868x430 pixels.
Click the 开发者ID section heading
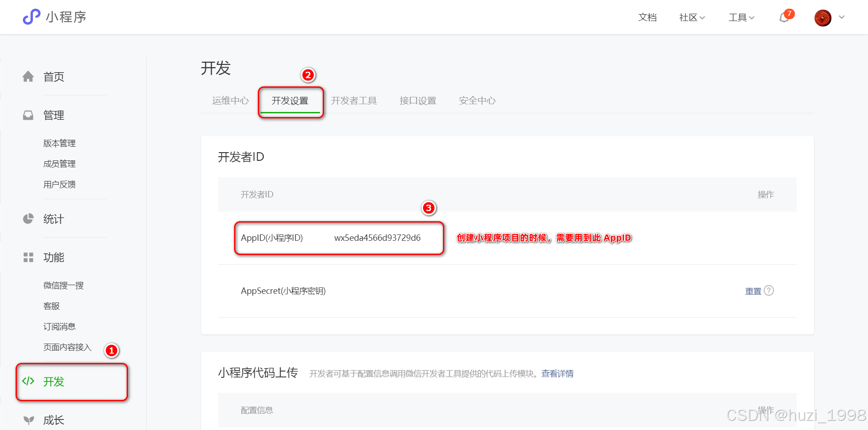point(241,157)
